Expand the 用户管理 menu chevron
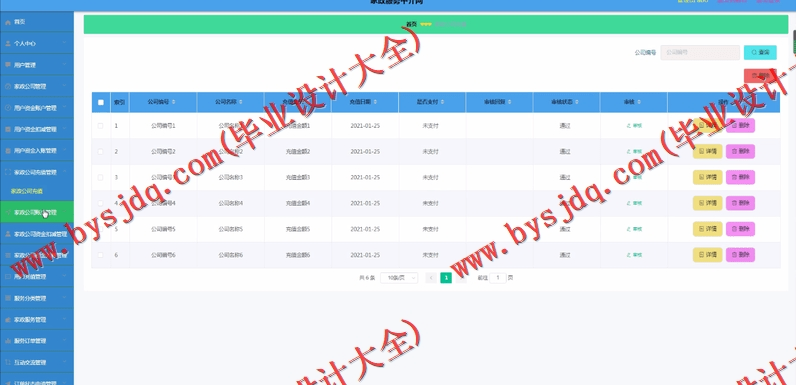This screenshot has width=796, height=385. coord(64,65)
